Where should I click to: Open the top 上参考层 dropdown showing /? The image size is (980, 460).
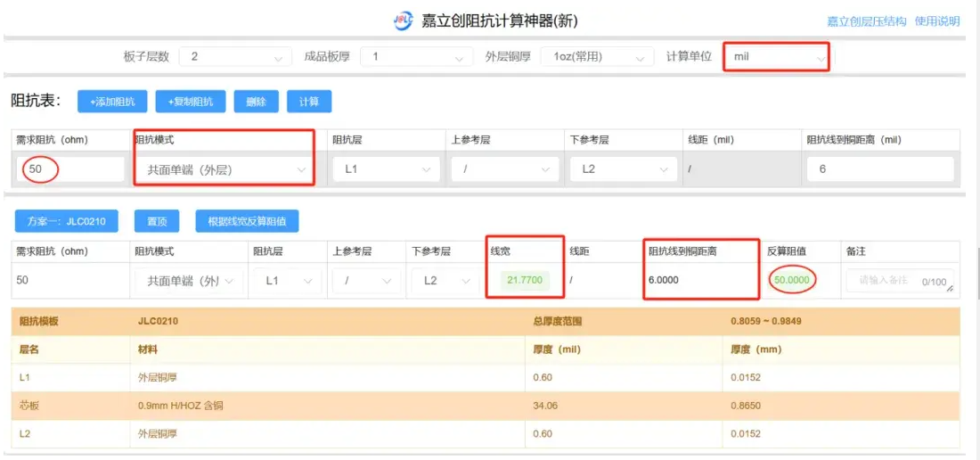[x=503, y=169]
